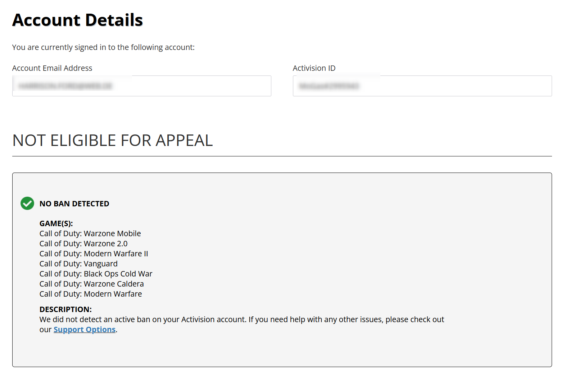Select the last game entry, Call of Duty: Modern Warfare

pyautogui.click(x=91, y=294)
